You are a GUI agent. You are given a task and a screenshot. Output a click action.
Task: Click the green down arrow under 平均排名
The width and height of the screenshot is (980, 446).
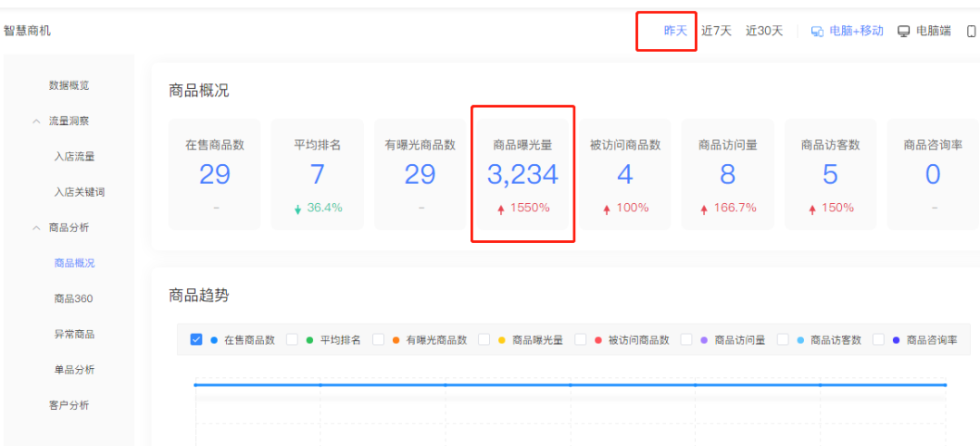tap(298, 209)
